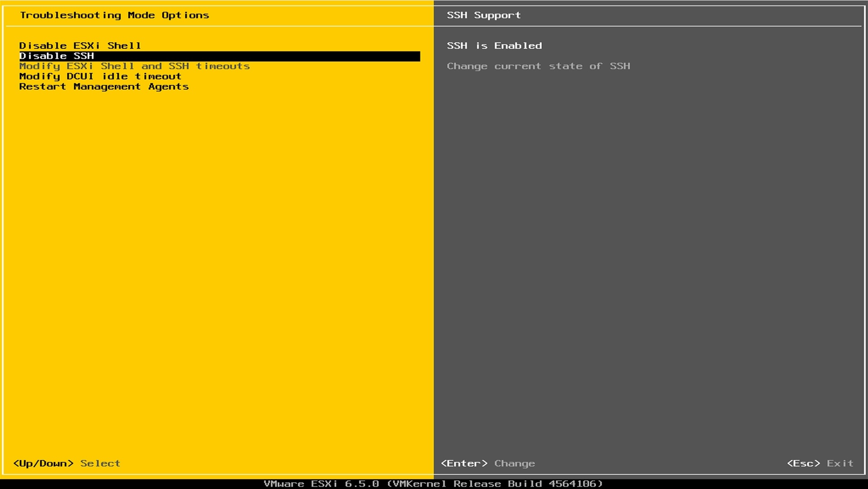Click the VMware ESXi 6.5.0 version bar
868x489 pixels.
pyautogui.click(x=321, y=483)
